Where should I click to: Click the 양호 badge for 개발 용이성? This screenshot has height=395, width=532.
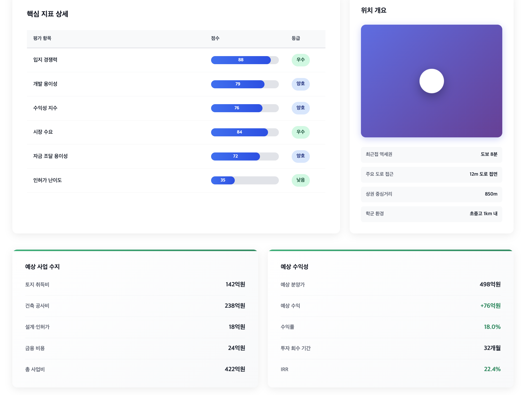[x=300, y=84]
